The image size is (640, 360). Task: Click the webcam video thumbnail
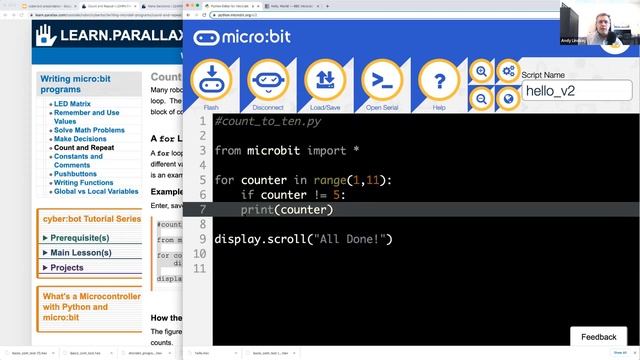[x=600, y=23]
